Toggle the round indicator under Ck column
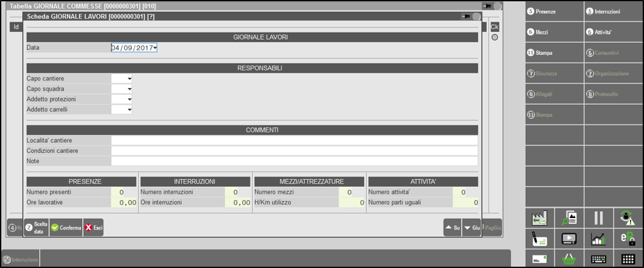Viewport: 644px width, 268px height. 494,38
